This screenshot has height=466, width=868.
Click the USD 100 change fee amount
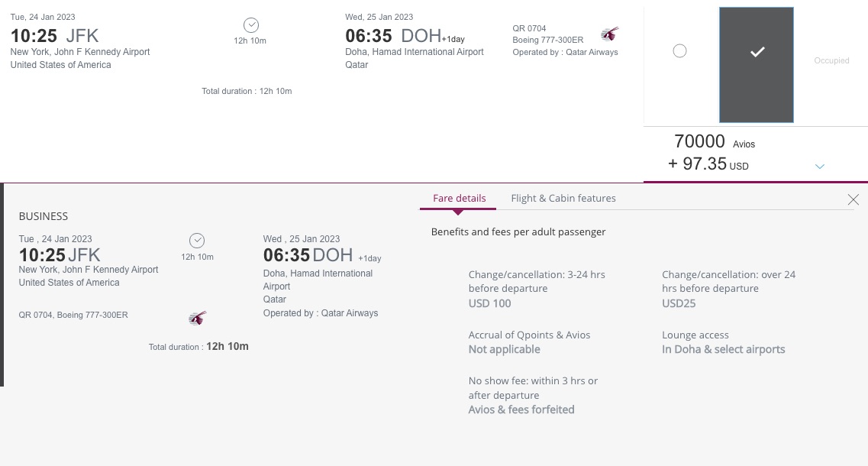point(489,303)
